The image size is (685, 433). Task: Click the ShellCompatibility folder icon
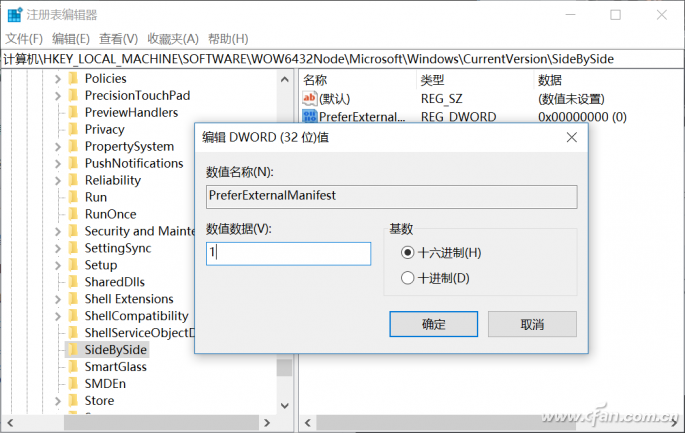(x=73, y=316)
